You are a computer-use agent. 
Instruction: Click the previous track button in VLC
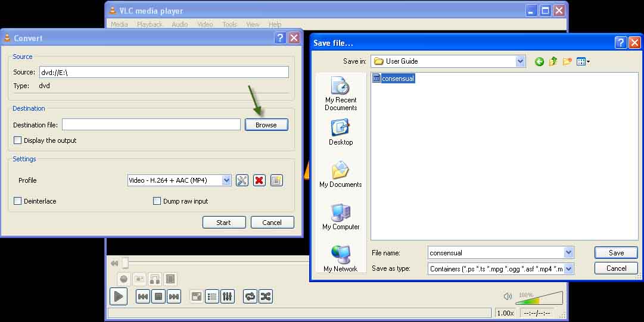click(142, 296)
